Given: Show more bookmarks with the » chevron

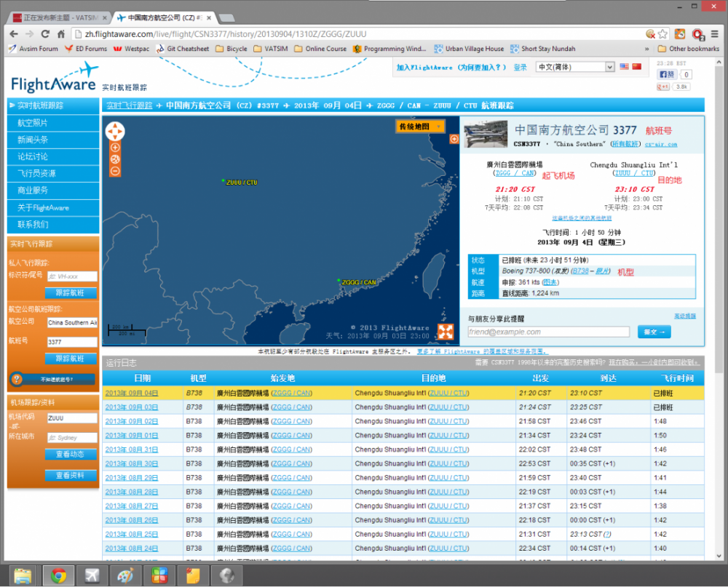Looking at the screenshot, I should pyautogui.click(x=646, y=49).
